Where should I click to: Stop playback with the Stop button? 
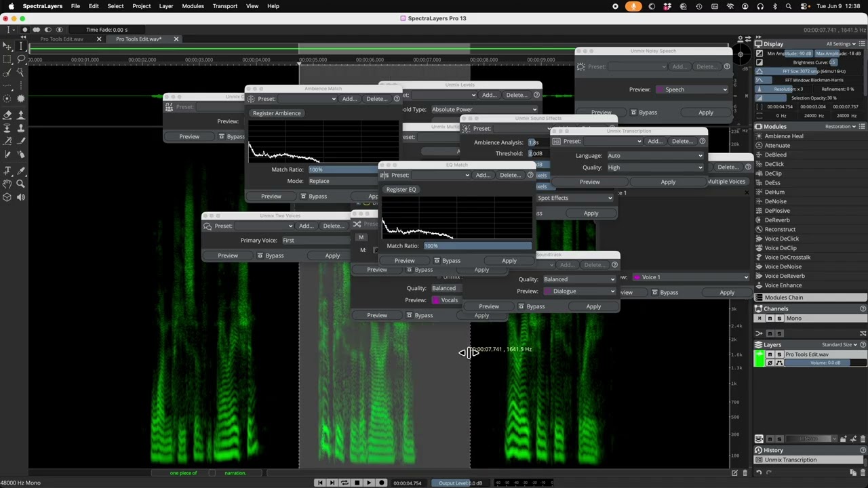pyautogui.click(x=357, y=483)
